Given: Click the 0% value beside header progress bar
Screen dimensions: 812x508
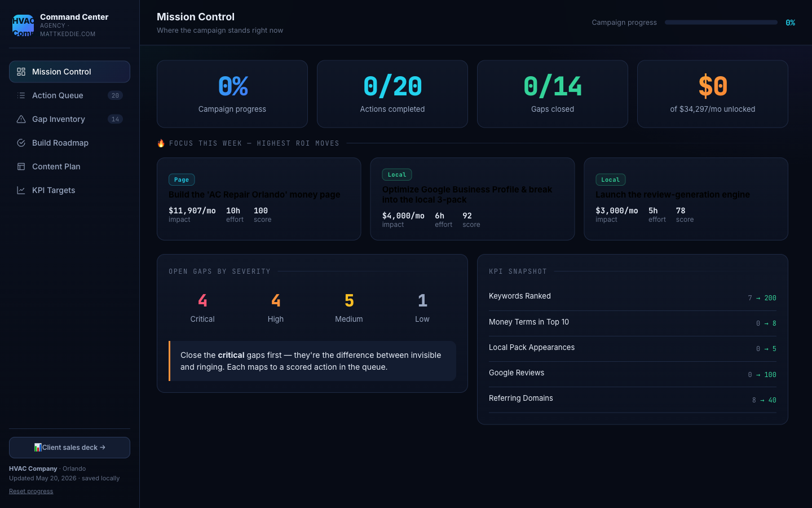Looking at the screenshot, I should [x=791, y=23].
